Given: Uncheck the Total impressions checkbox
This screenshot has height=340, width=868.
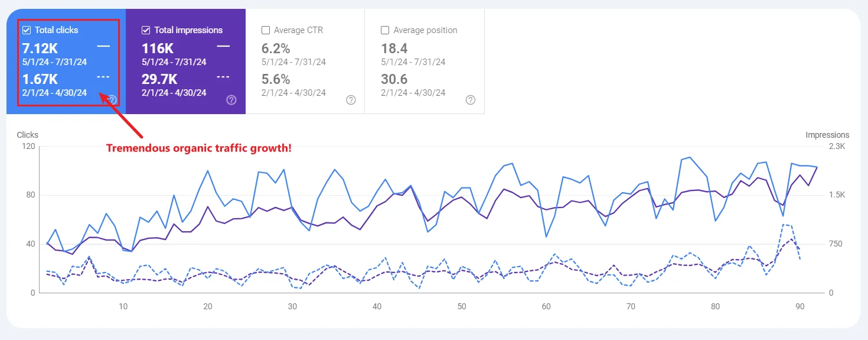Looking at the screenshot, I should pos(146,30).
